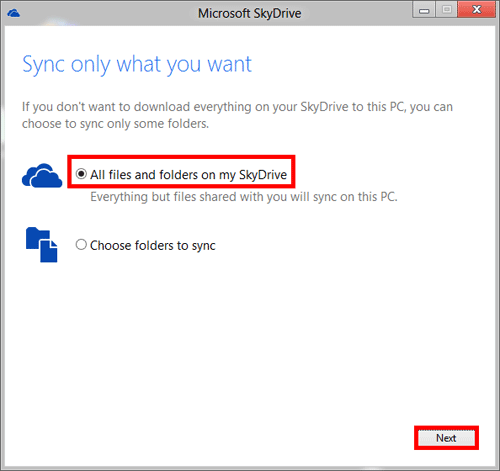Click the 'choose to sync only some folders' line
Viewport: 500px width, 471px height.
[x=115, y=124]
